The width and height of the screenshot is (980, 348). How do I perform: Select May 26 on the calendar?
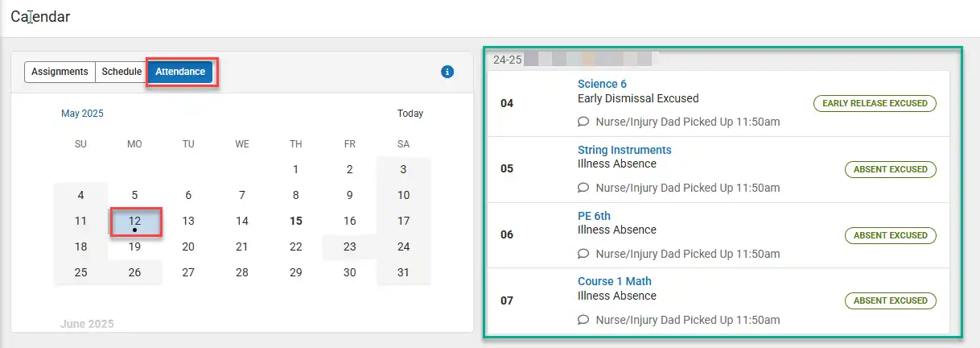(x=135, y=272)
